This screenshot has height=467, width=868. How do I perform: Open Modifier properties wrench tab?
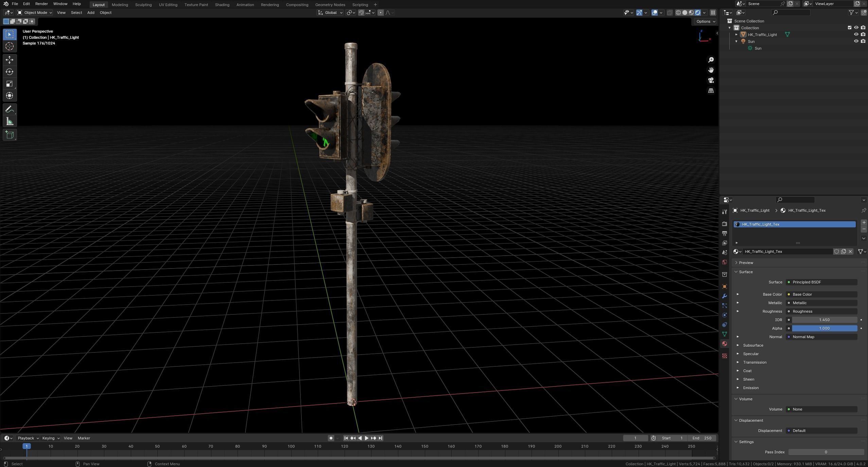coord(725,296)
